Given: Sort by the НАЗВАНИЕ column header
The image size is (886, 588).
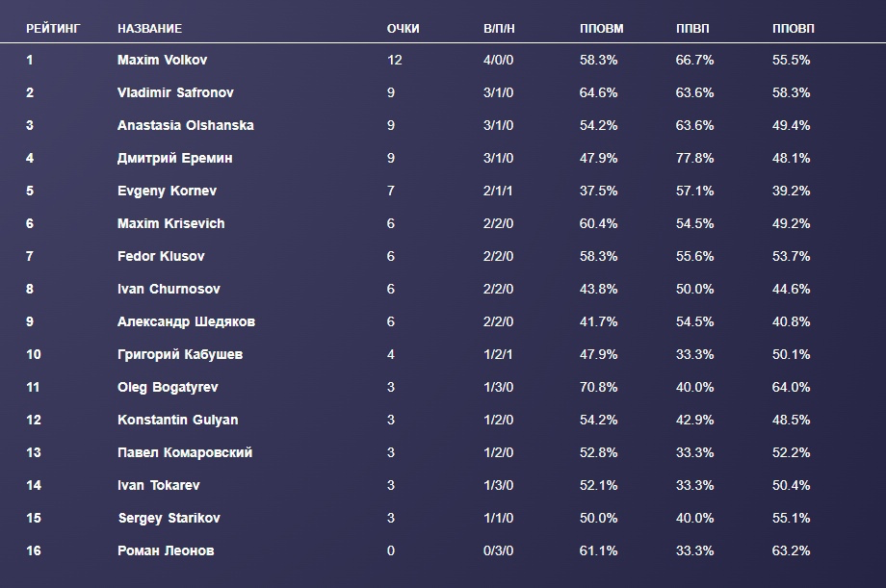Looking at the screenshot, I should (x=149, y=29).
